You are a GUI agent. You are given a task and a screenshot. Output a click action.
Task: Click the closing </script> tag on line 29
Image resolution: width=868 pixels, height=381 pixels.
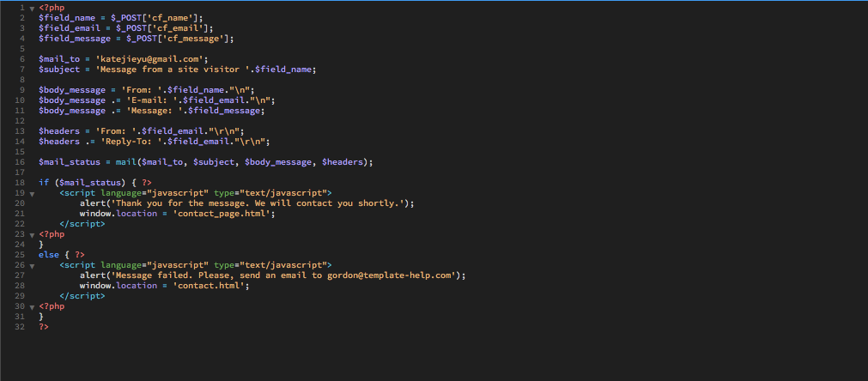click(x=82, y=296)
